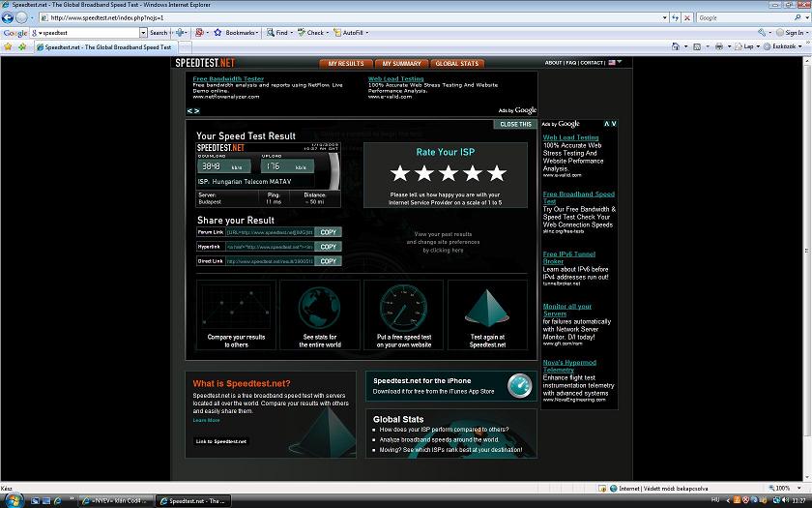812x508 pixels.
Task: Click the iPhone app speedometer icon
Action: click(x=519, y=386)
